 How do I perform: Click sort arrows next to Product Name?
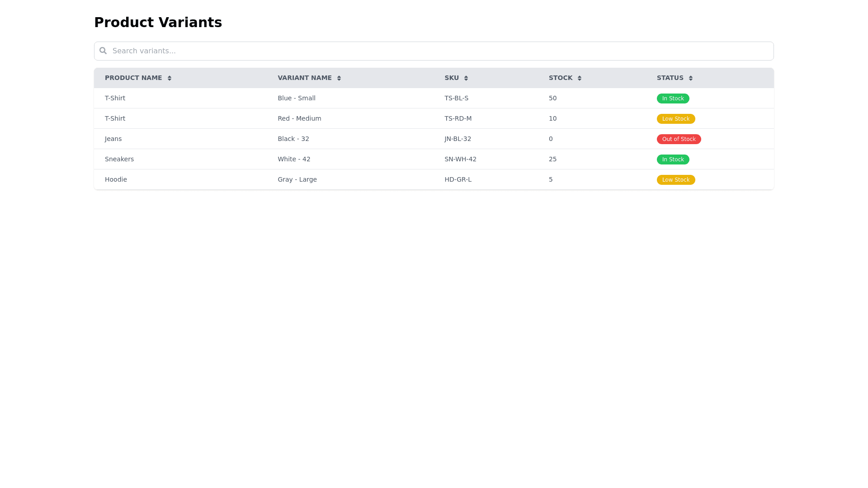pos(170,78)
